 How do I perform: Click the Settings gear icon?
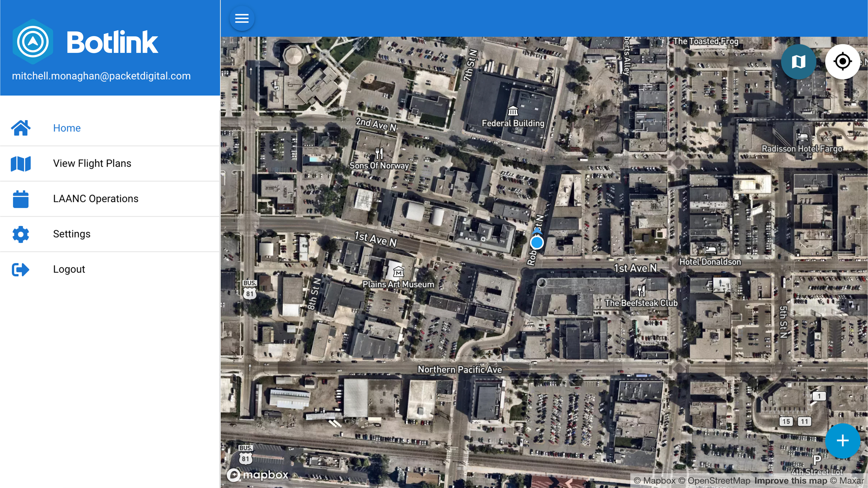(x=21, y=234)
